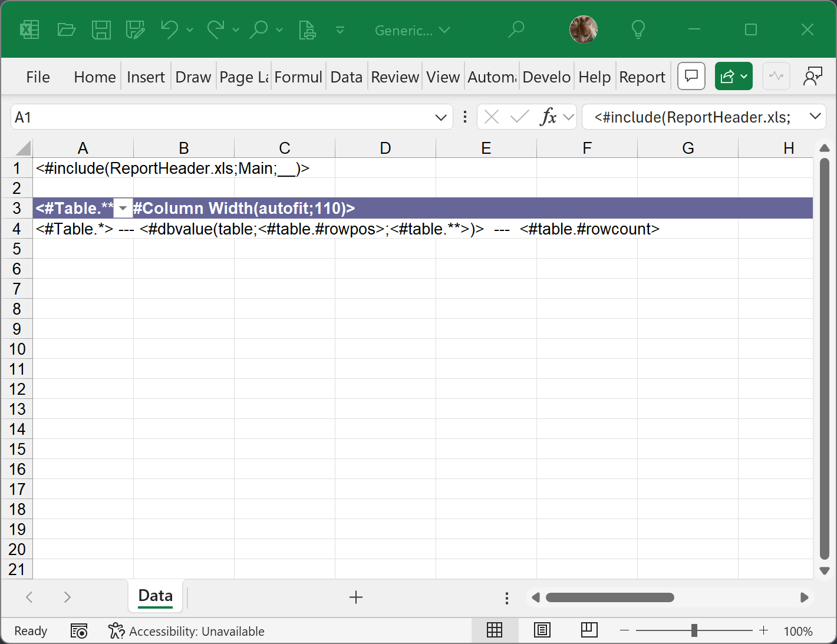Add a new sheet with plus icon
Image resolution: width=837 pixels, height=644 pixels.
(355, 597)
